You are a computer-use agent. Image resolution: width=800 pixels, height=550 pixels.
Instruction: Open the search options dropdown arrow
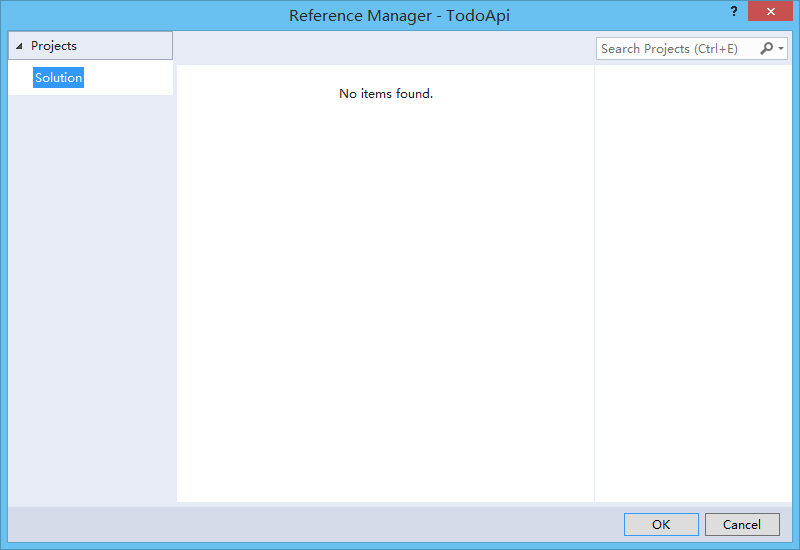(x=781, y=48)
